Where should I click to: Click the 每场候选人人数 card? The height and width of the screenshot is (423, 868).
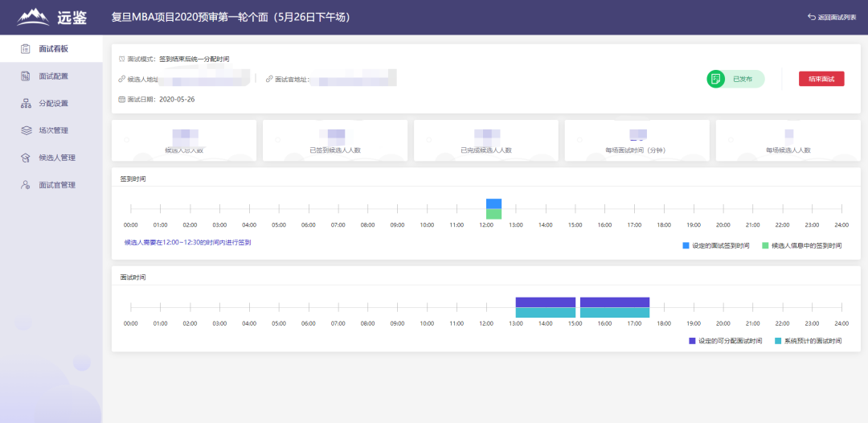pyautogui.click(x=788, y=141)
